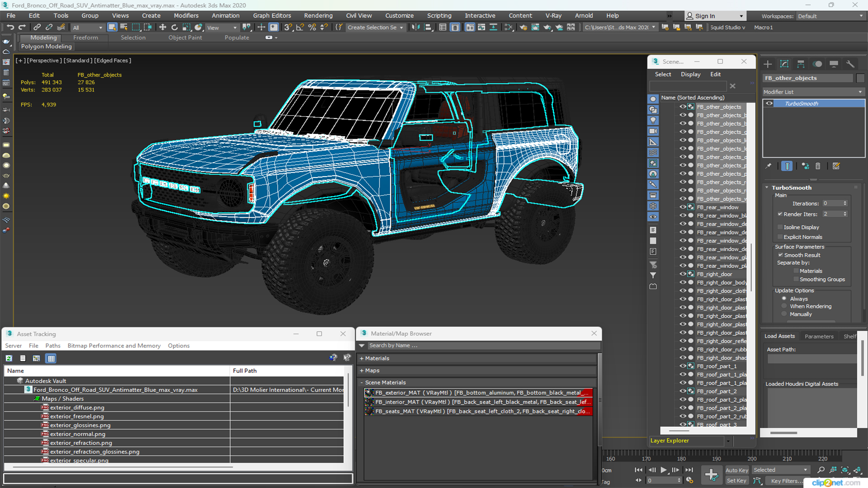Choose the Select and Move tool

click(x=163, y=28)
